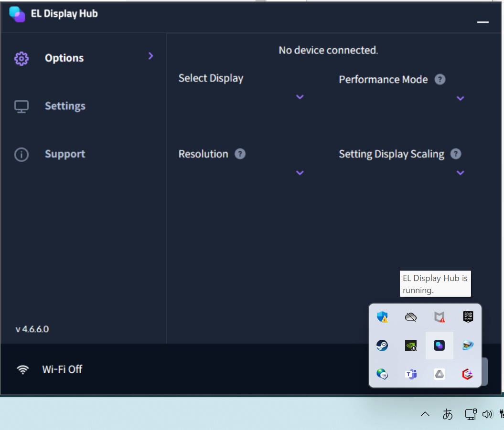Open Microsoft Teams from the tray
This screenshot has width=504, height=430.
point(410,374)
